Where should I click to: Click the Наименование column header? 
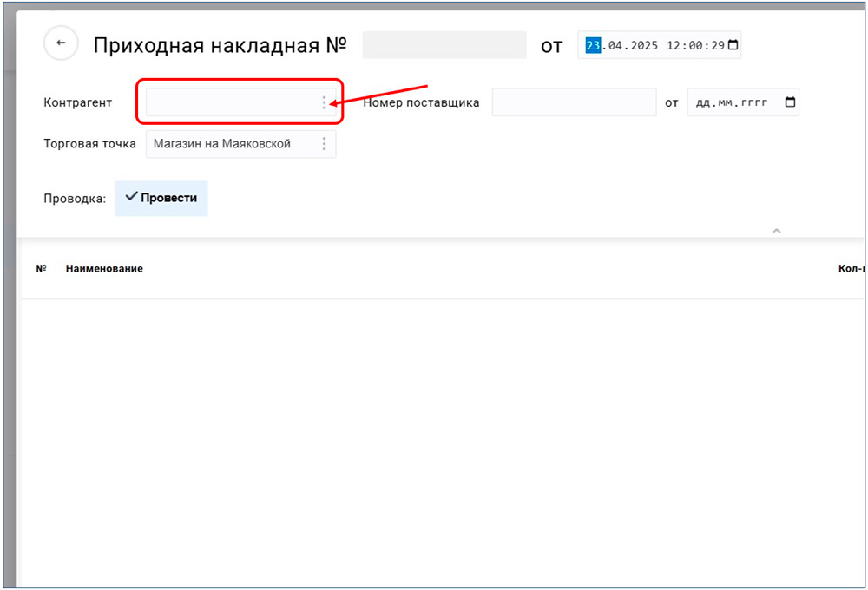click(x=104, y=269)
